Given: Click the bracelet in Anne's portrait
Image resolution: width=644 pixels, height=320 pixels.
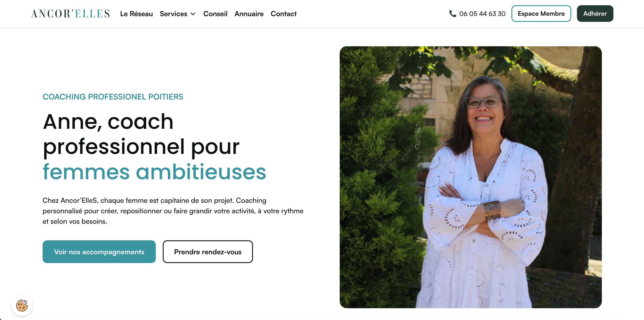Looking at the screenshot, I should tap(492, 210).
